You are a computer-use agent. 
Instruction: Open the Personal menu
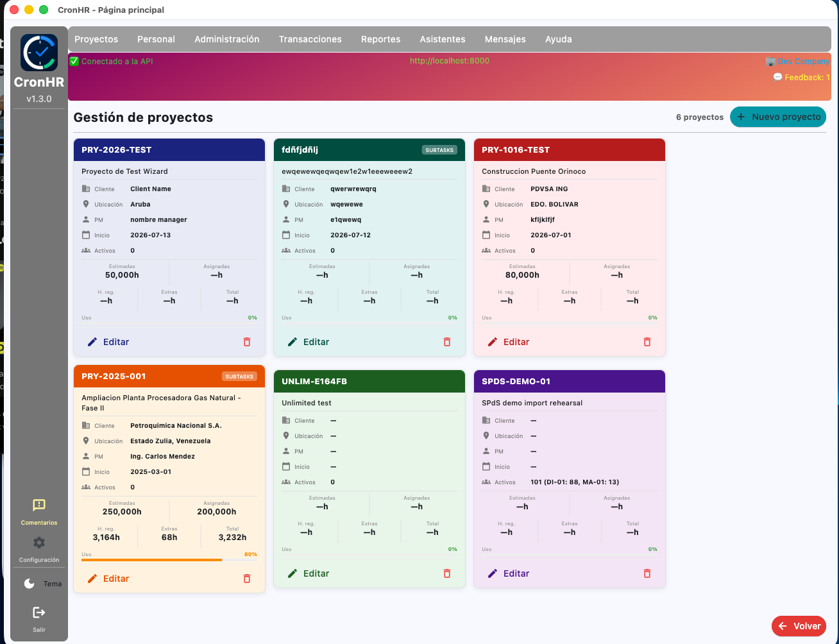[x=156, y=39]
